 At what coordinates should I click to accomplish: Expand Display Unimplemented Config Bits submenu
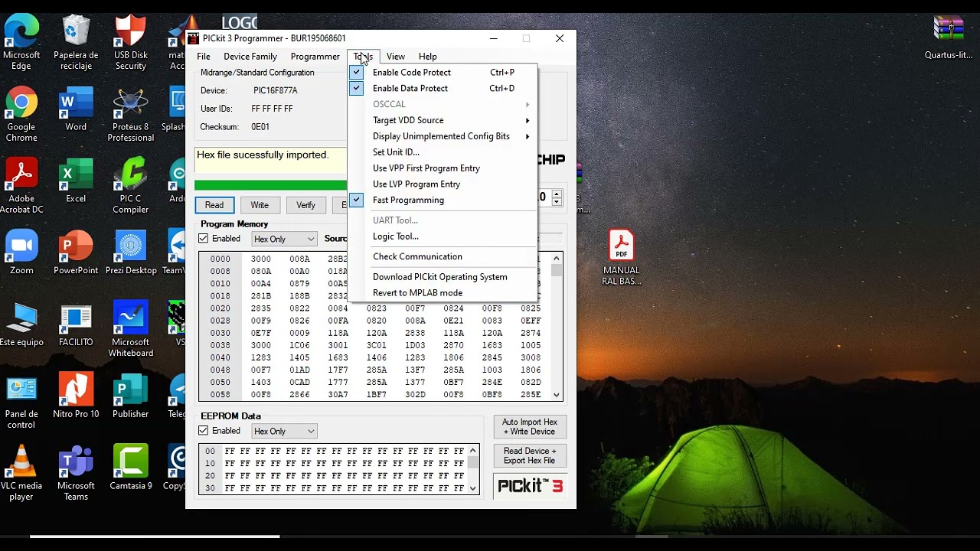443,136
